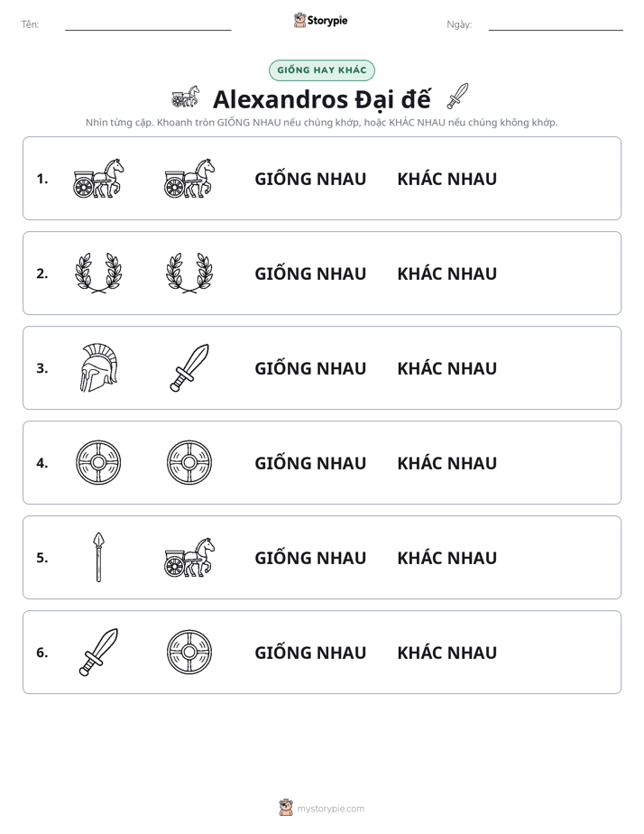
Task: Click the Tên name input line
Action: tap(148, 24)
